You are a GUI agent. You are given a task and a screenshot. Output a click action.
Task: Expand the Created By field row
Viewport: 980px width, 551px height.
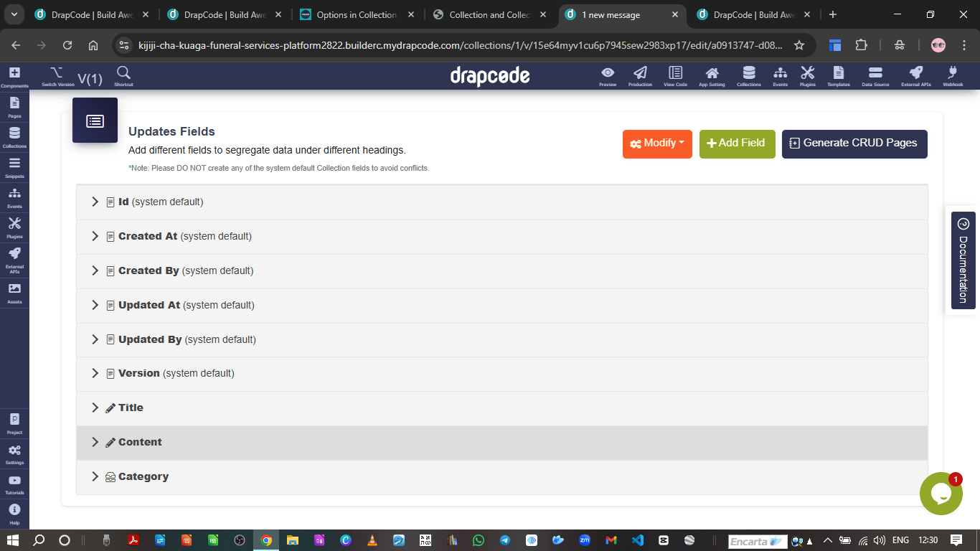click(501, 271)
